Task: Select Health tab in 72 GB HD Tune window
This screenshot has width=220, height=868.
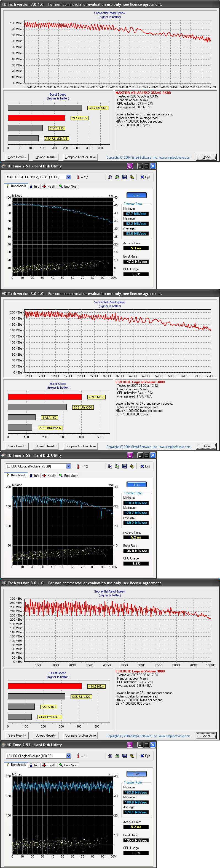Action: point(49,475)
